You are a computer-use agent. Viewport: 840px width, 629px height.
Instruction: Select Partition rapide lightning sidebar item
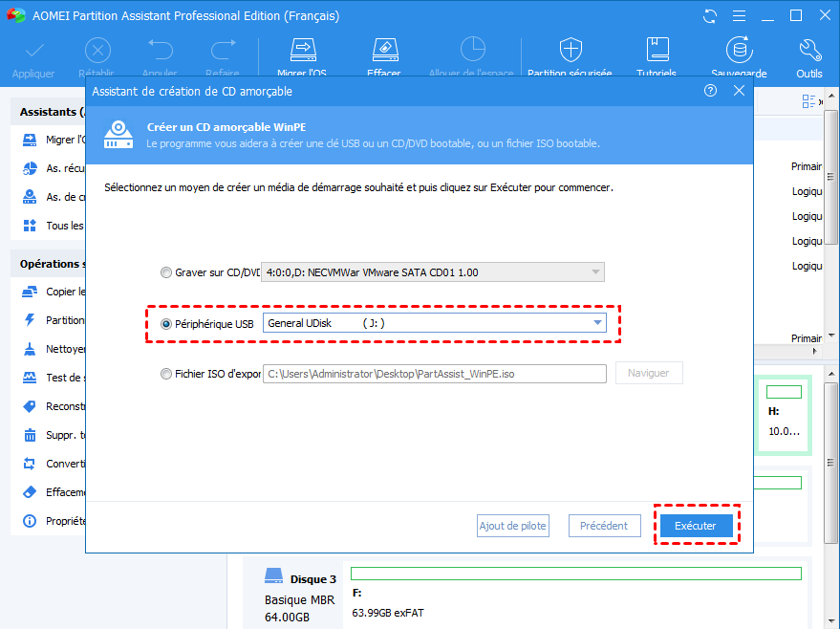54,320
